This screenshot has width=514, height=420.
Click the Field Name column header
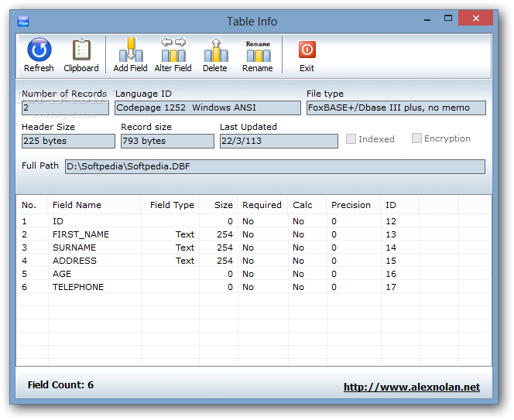tap(94, 205)
